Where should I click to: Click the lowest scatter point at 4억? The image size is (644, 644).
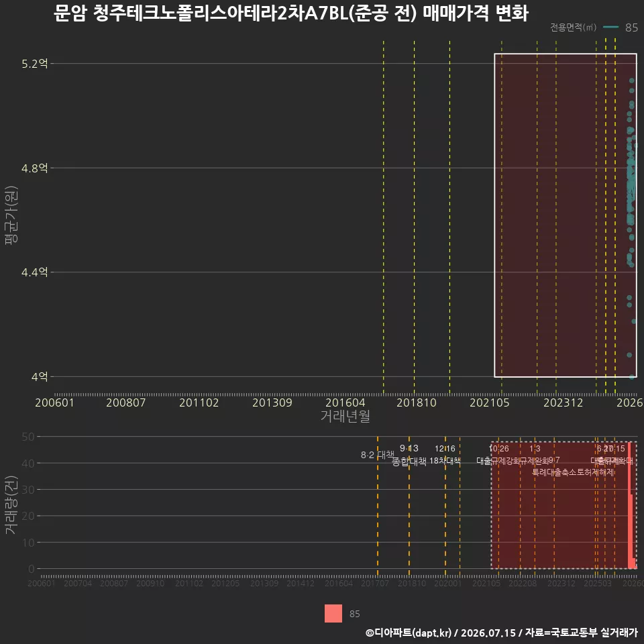pos(632,376)
